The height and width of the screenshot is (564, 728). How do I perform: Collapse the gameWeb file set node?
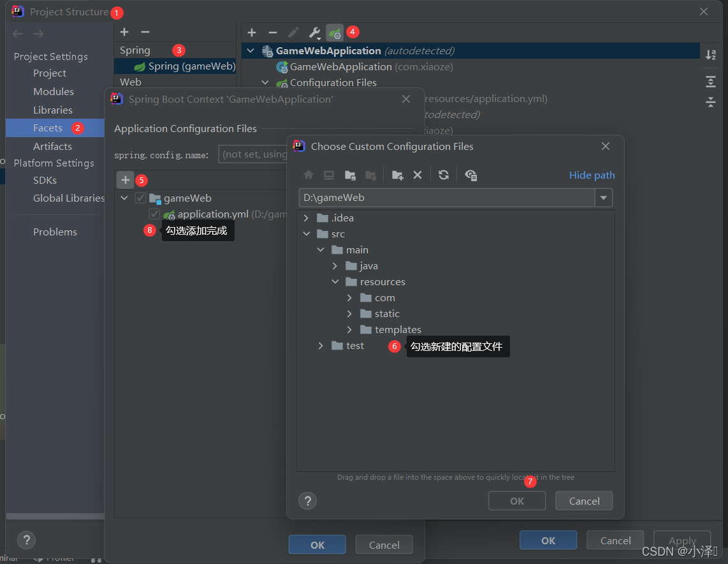point(124,198)
